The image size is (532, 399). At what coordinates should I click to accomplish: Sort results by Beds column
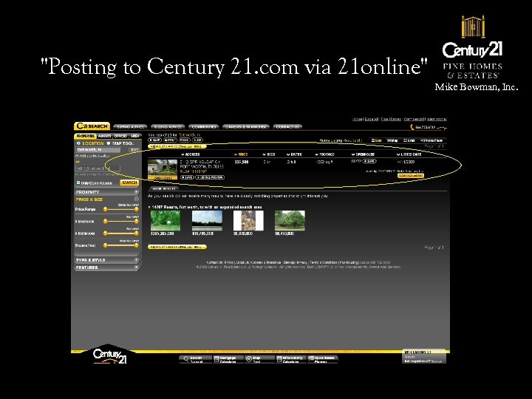click(x=269, y=154)
